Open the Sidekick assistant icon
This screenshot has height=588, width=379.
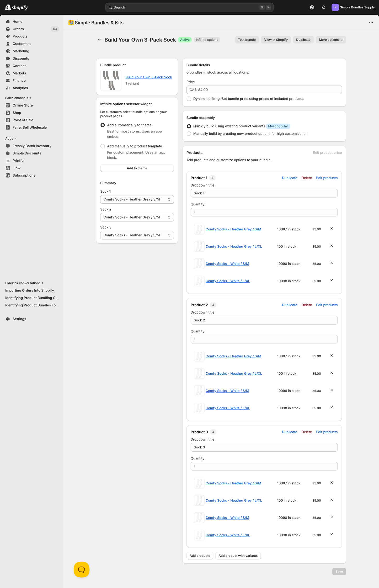pos(312,7)
